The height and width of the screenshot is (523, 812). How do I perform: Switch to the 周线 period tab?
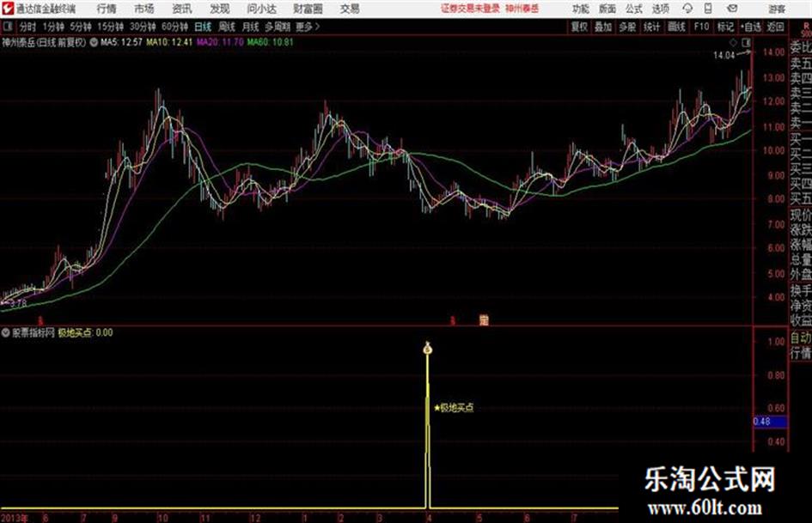point(227,27)
